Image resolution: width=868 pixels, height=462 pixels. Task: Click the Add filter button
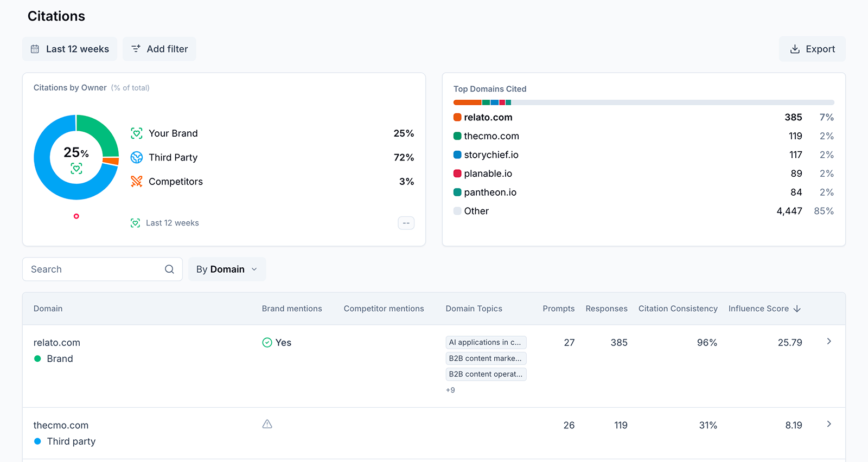(159, 49)
